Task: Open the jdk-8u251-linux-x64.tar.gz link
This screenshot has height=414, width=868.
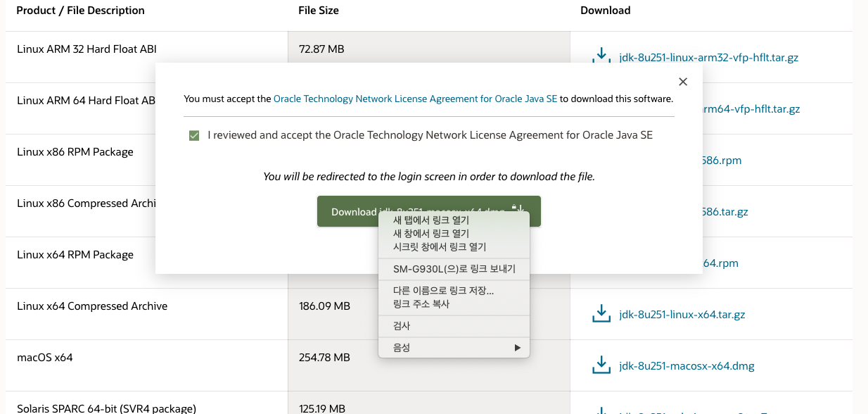Action: [682, 315]
